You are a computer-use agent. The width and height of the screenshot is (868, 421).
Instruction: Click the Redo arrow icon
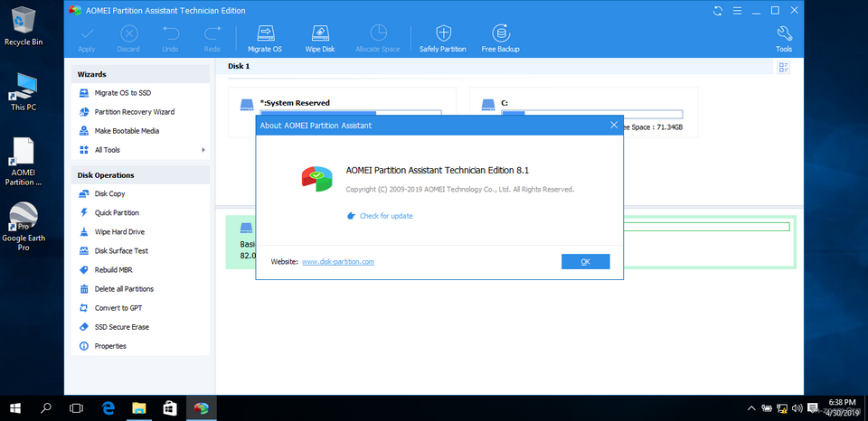[212, 33]
